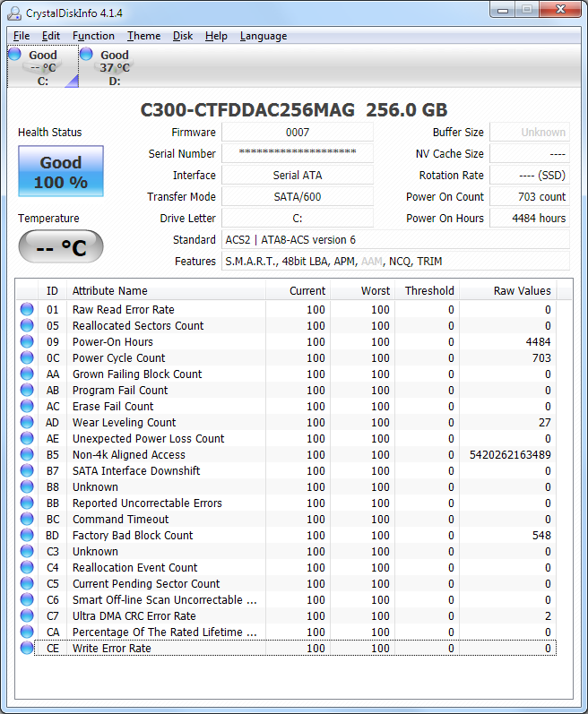Screen dimensions: 588x714
Task: Click the Power On Count field 703 count
Action: pyautogui.click(x=530, y=197)
